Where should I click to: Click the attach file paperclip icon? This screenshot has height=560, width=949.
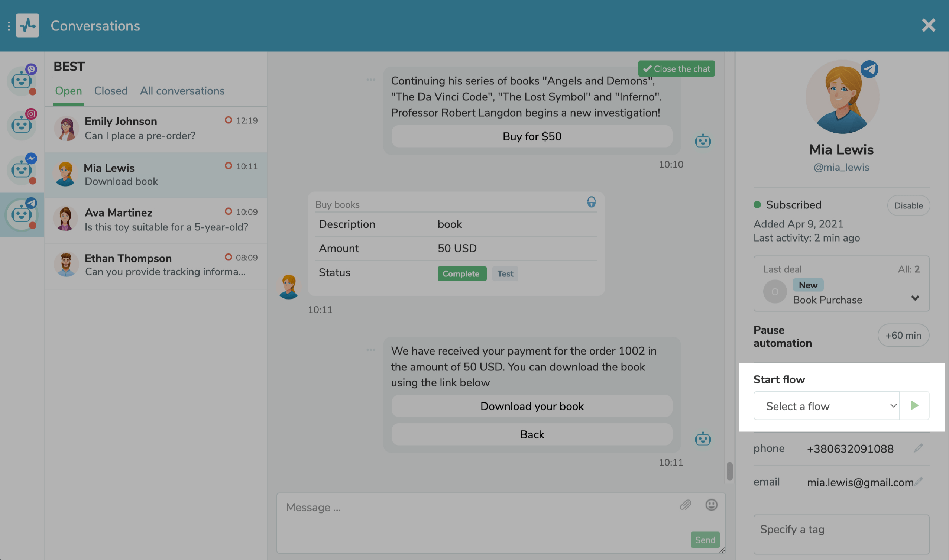[x=685, y=505]
